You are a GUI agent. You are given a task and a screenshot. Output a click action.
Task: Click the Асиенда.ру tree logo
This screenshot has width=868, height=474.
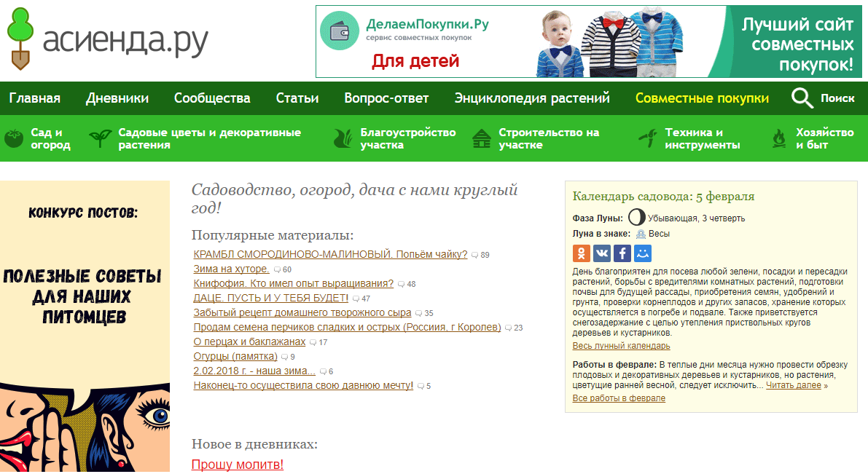click(x=23, y=38)
